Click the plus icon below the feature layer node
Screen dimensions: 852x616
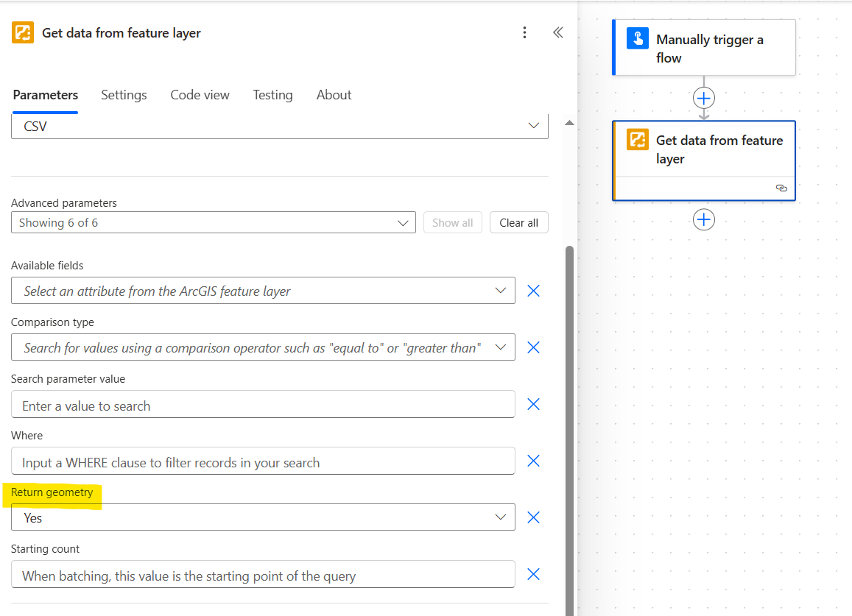tap(703, 219)
